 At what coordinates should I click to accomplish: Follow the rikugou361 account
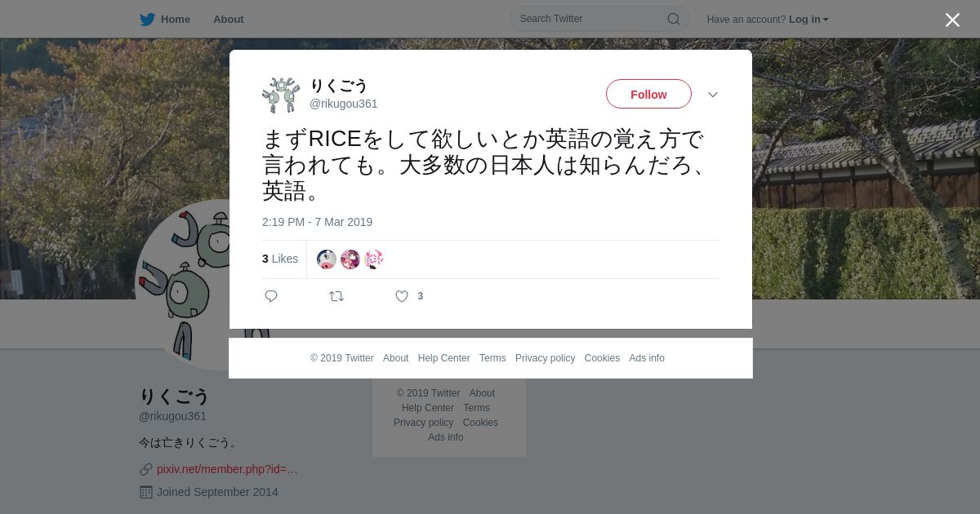[x=648, y=94]
